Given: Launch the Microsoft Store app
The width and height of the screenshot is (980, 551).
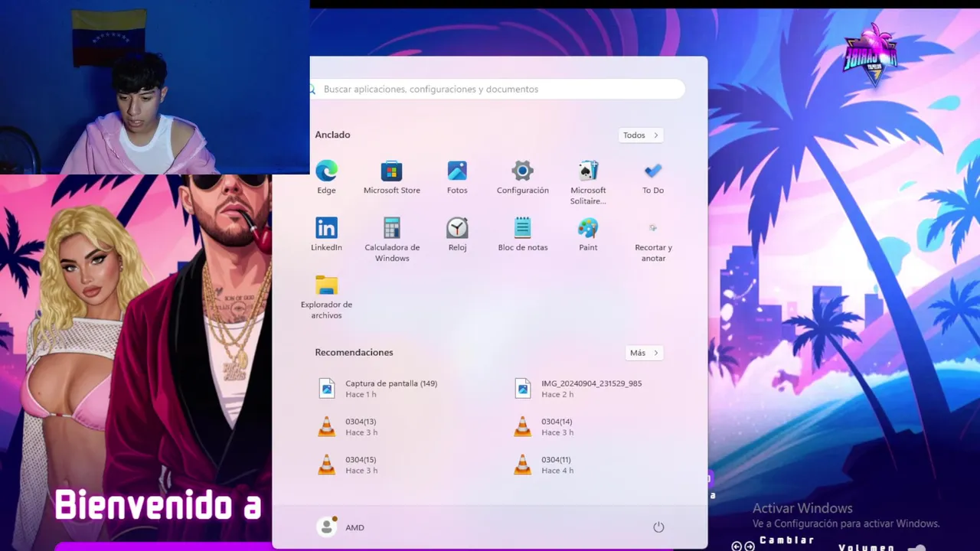Looking at the screenshot, I should [x=391, y=177].
